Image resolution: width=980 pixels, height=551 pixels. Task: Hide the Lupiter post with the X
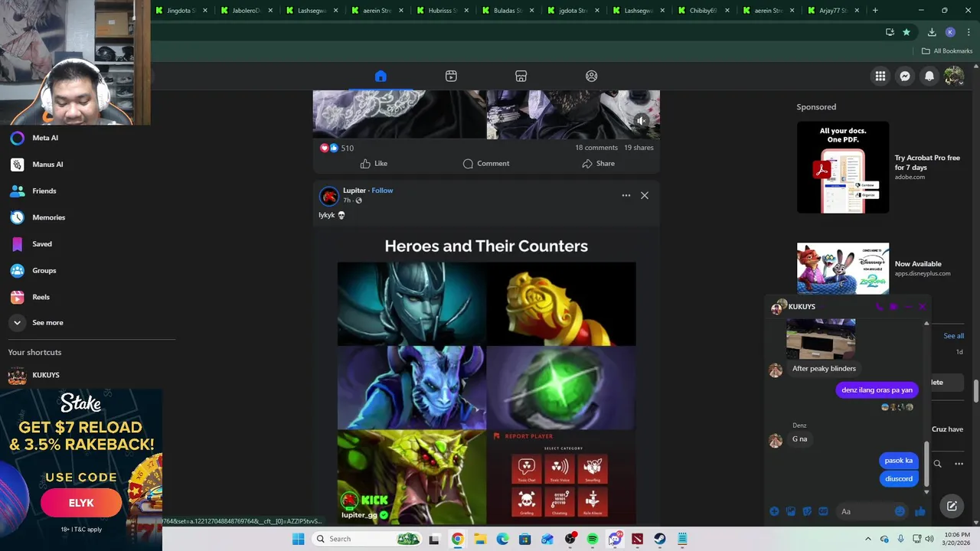(x=645, y=195)
